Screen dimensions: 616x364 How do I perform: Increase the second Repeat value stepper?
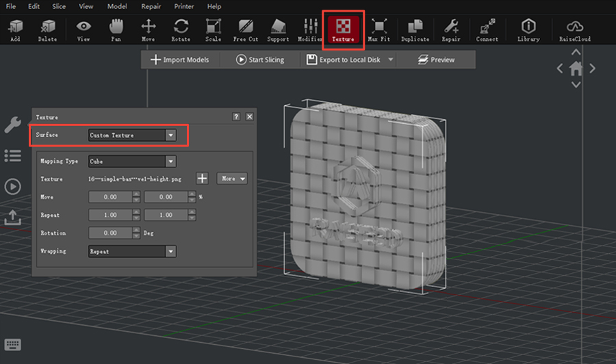pos(192,212)
